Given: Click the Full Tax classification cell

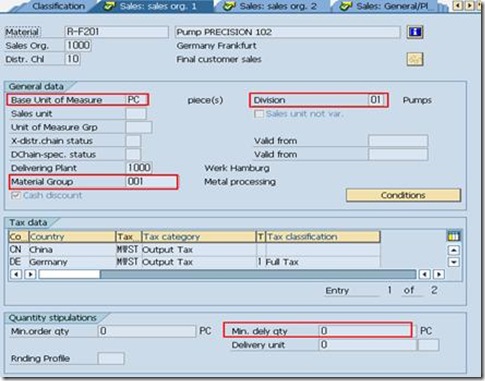Looking at the screenshot, I should coord(323,262).
